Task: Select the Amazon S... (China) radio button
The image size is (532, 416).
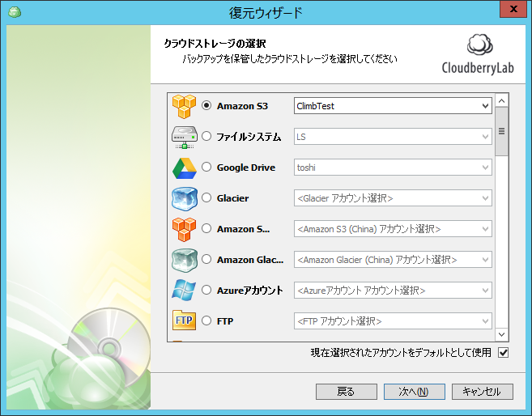Action: 206,228
